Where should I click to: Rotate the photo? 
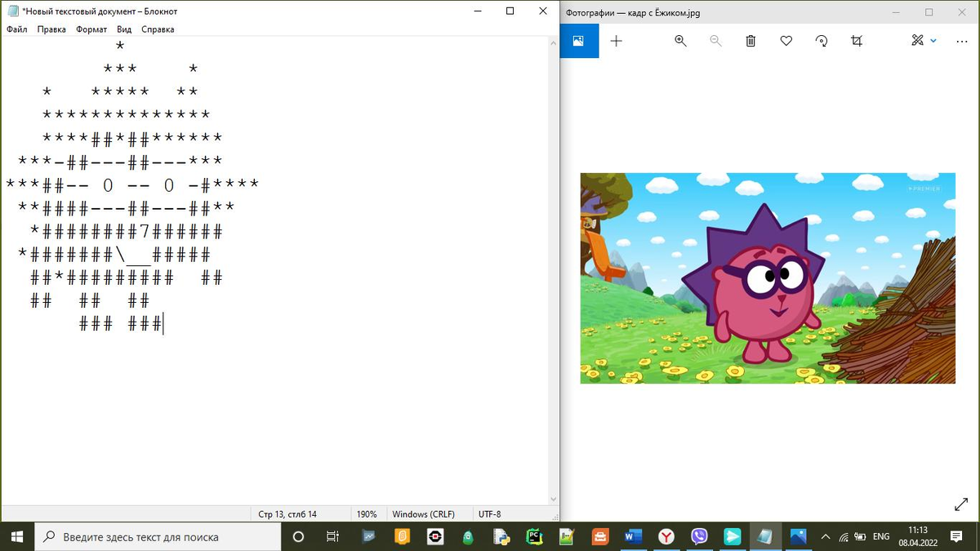822,41
